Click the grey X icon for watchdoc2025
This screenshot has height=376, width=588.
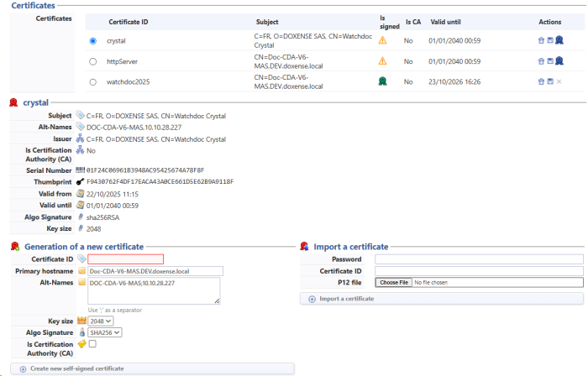559,81
